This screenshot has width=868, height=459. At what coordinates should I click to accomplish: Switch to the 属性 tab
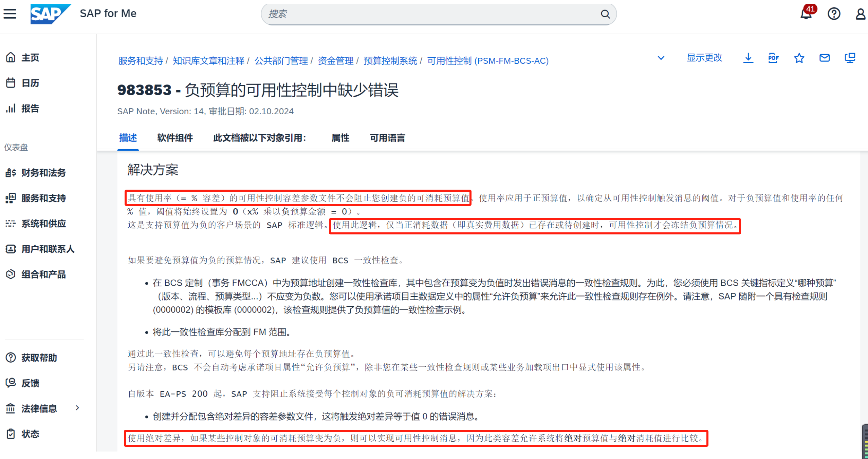pyautogui.click(x=340, y=138)
